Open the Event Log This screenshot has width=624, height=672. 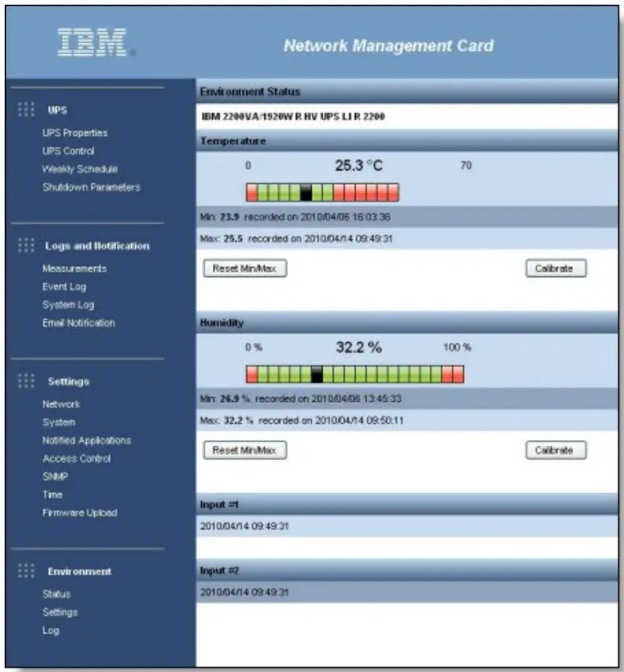64,287
